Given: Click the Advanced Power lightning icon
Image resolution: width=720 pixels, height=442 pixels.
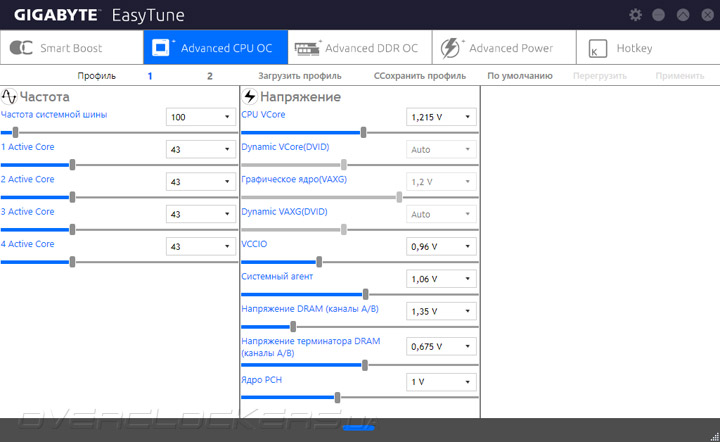Looking at the screenshot, I should 450,48.
